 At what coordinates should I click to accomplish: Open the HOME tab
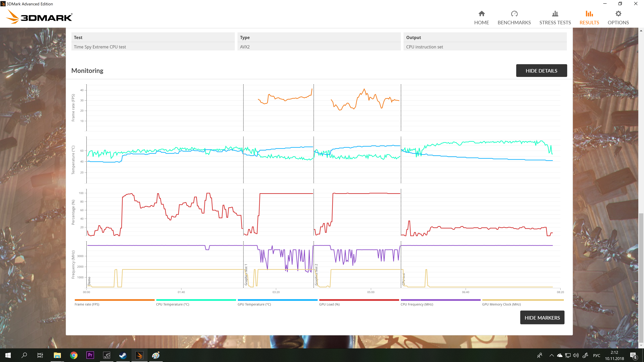[x=481, y=18]
